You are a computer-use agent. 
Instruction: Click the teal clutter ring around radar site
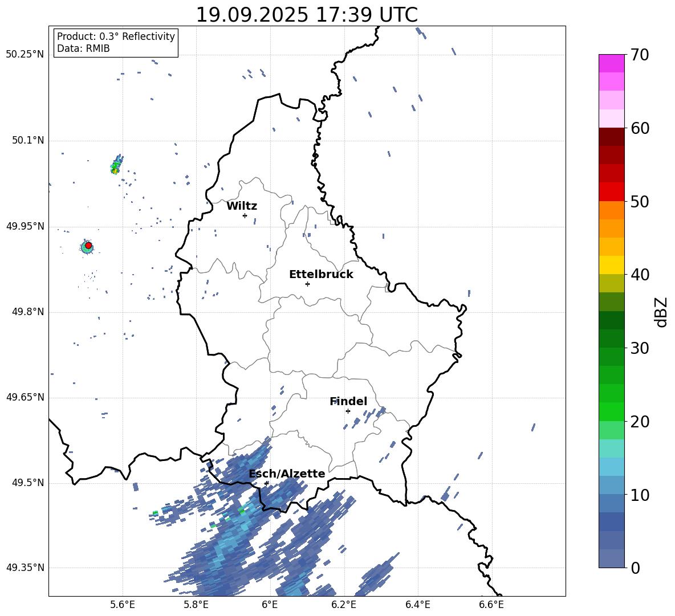87,247
